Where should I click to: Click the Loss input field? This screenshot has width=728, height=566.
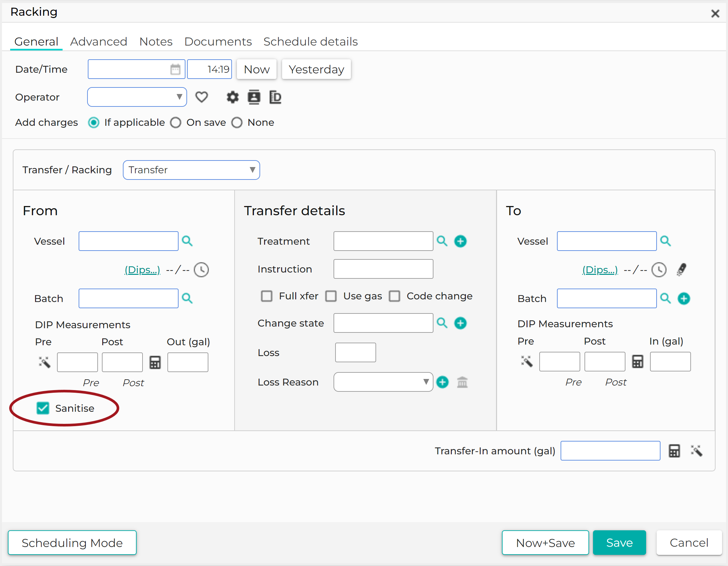click(x=356, y=353)
